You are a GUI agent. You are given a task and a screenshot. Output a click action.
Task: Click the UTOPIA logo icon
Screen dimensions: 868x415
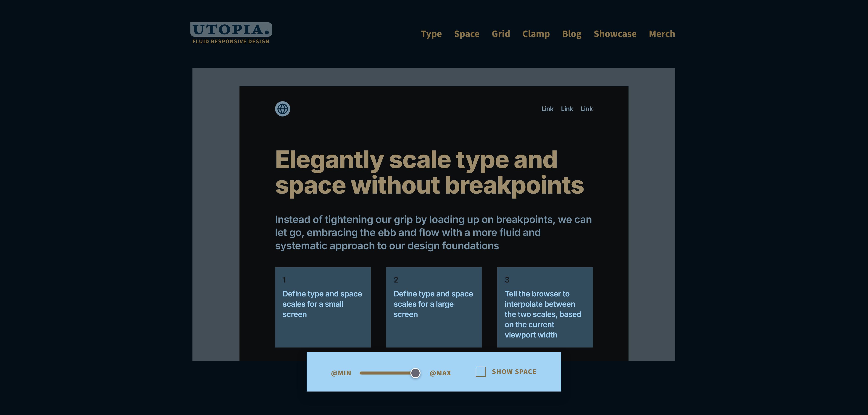pyautogui.click(x=231, y=33)
